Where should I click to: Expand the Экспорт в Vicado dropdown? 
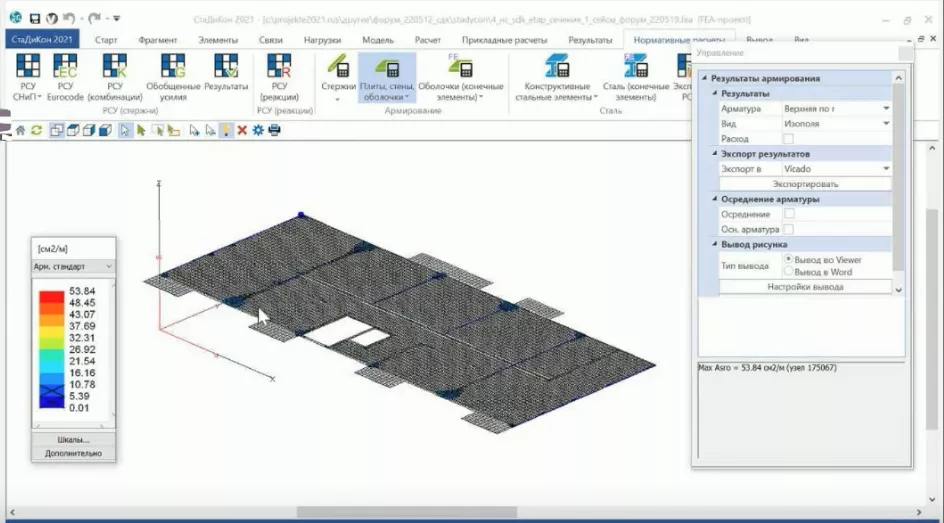point(886,169)
